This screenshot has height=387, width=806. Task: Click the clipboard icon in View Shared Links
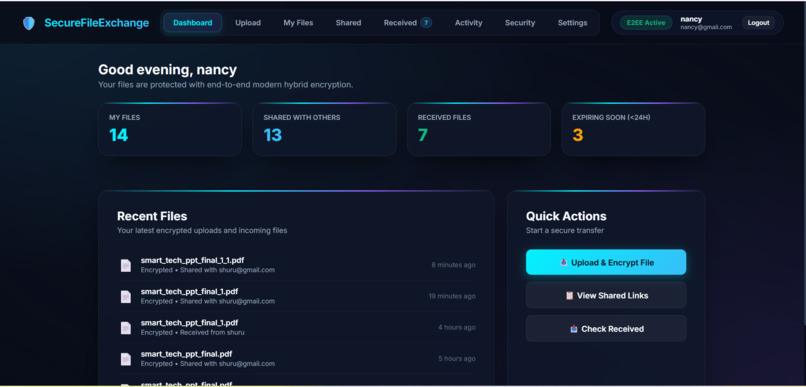pyautogui.click(x=569, y=296)
